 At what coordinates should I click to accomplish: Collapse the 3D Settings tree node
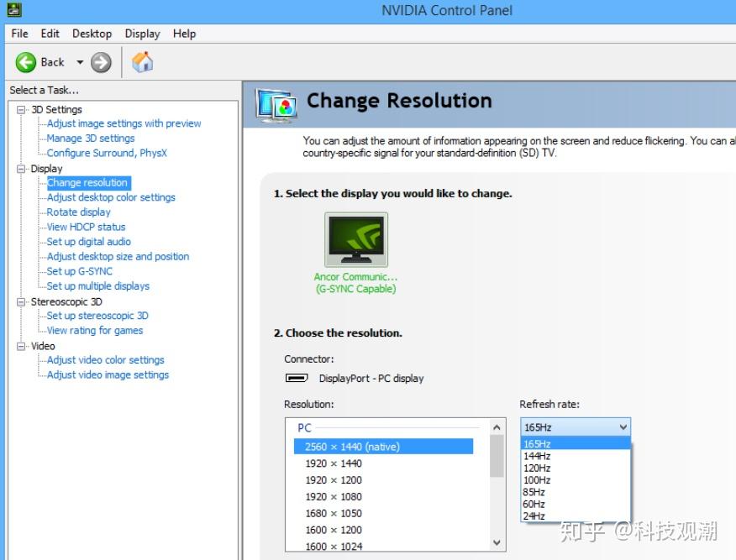[x=21, y=110]
